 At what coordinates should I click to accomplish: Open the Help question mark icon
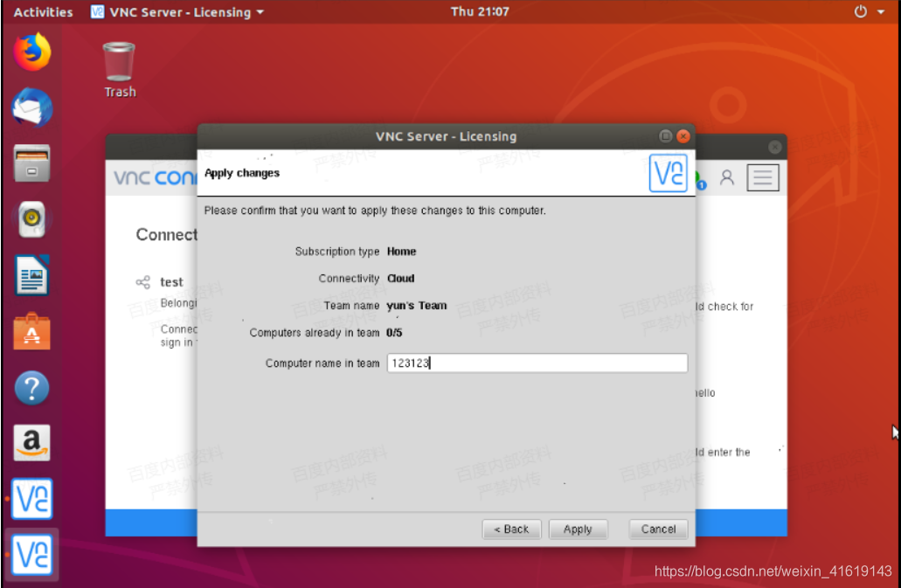click(x=32, y=388)
